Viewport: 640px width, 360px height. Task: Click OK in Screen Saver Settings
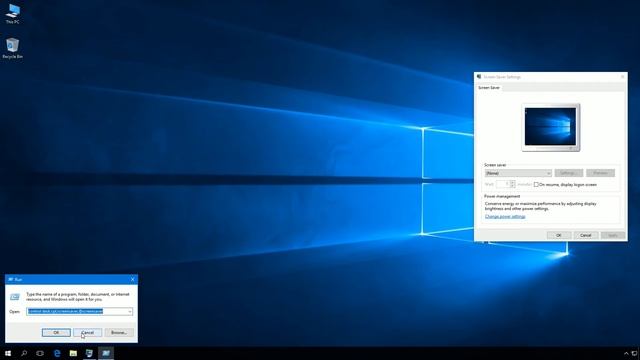pos(559,235)
